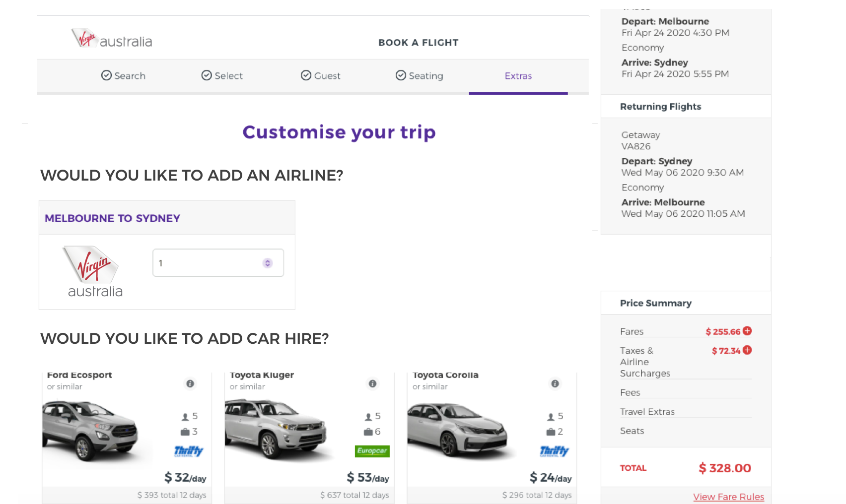846x504 pixels.
Task: Return to the Select step
Action: tap(222, 76)
